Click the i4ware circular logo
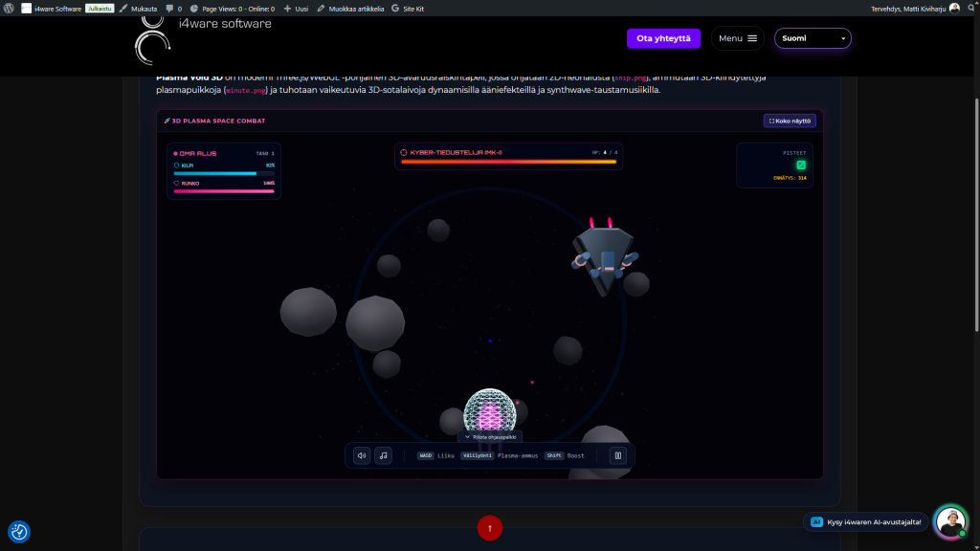Viewport: 980px width, 551px height. click(x=152, y=41)
